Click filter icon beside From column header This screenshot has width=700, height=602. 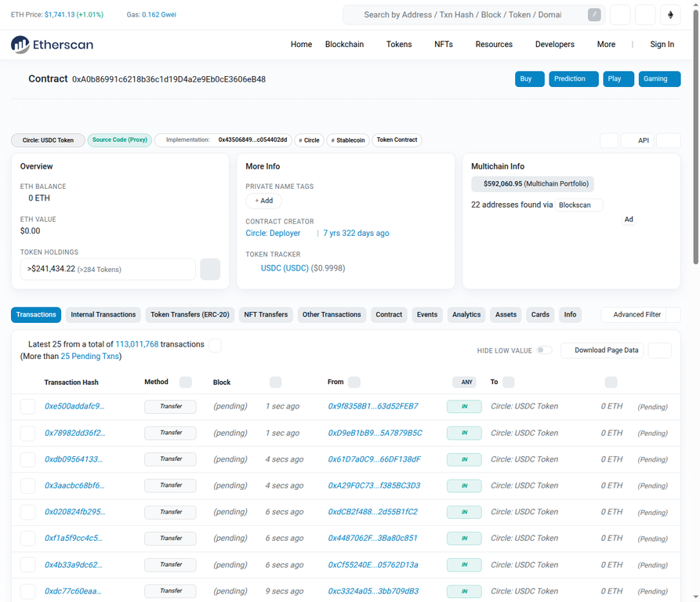[x=354, y=382]
